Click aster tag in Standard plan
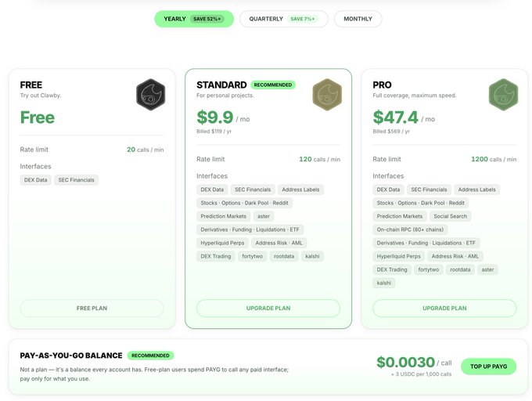The width and height of the screenshot is (532, 401). point(264,216)
